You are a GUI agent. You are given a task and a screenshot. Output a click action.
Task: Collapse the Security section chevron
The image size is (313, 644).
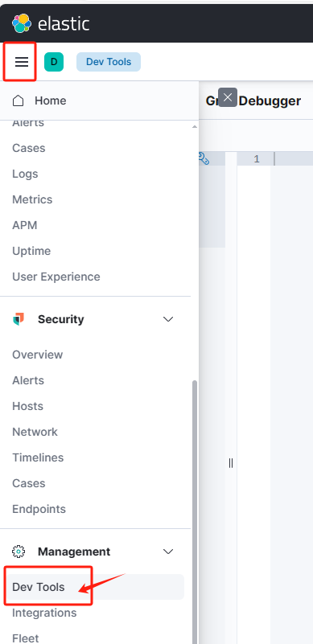(168, 319)
